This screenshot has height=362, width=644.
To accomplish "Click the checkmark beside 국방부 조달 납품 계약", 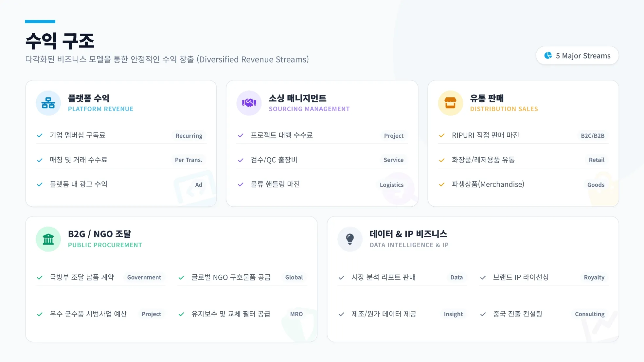I will pyautogui.click(x=40, y=278).
